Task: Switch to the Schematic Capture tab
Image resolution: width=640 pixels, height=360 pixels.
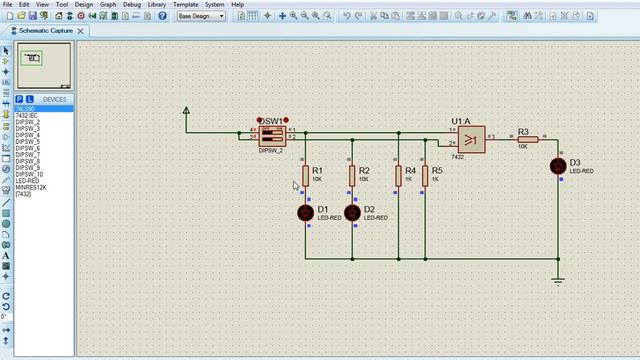Action: point(46,31)
